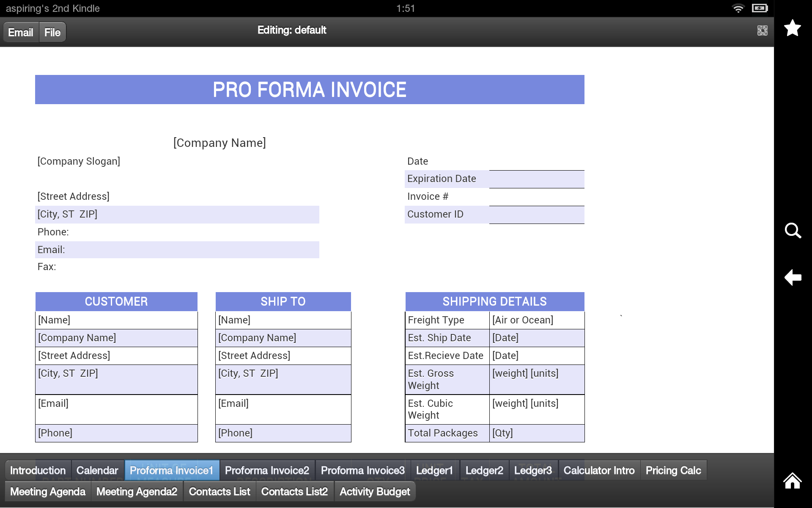The image size is (812, 508).
Task: Open search from the right sidebar
Action: [793, 231]
